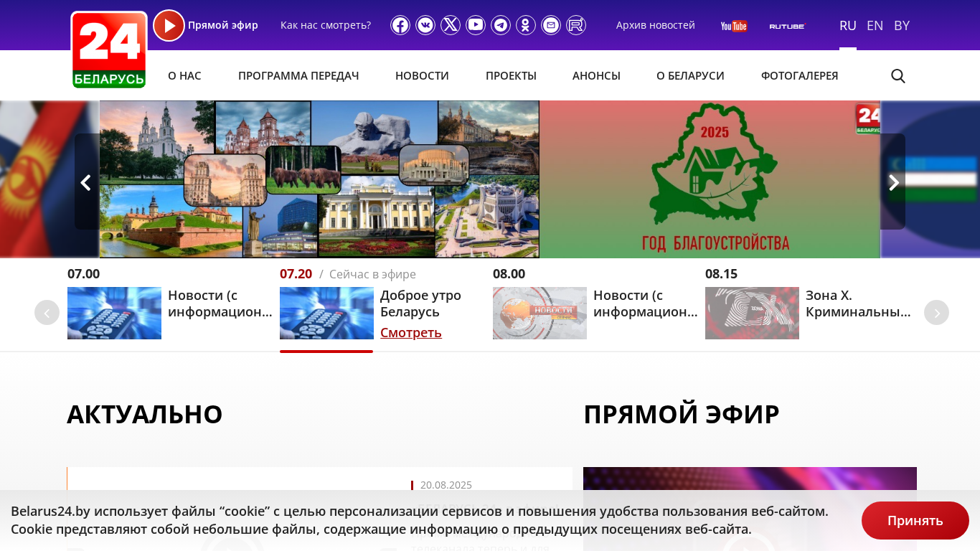Click Зона Х. Криминальны… title
The width and height of the screenshot is (980, 551).
[x=858, y=304]
